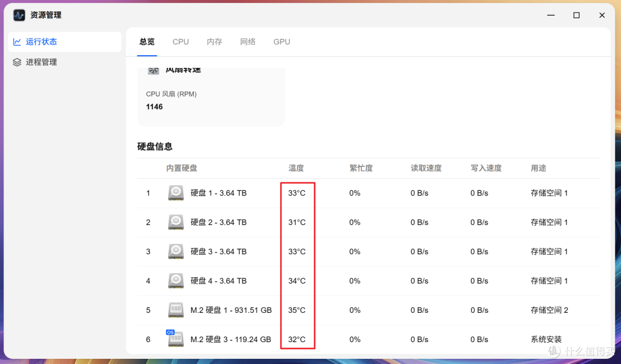Click the hard disk icon for 硬盘 2

tap(176, 222)
